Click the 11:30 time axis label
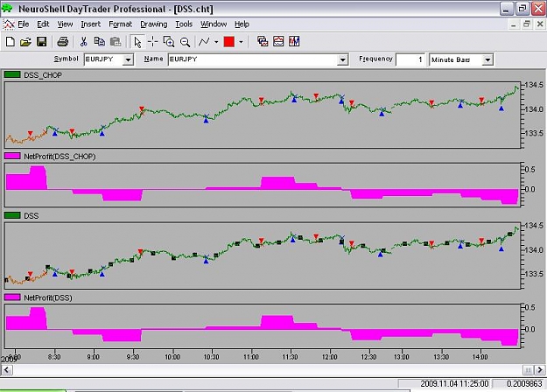The width and height of the screenshot is (547, 392). 291,357
